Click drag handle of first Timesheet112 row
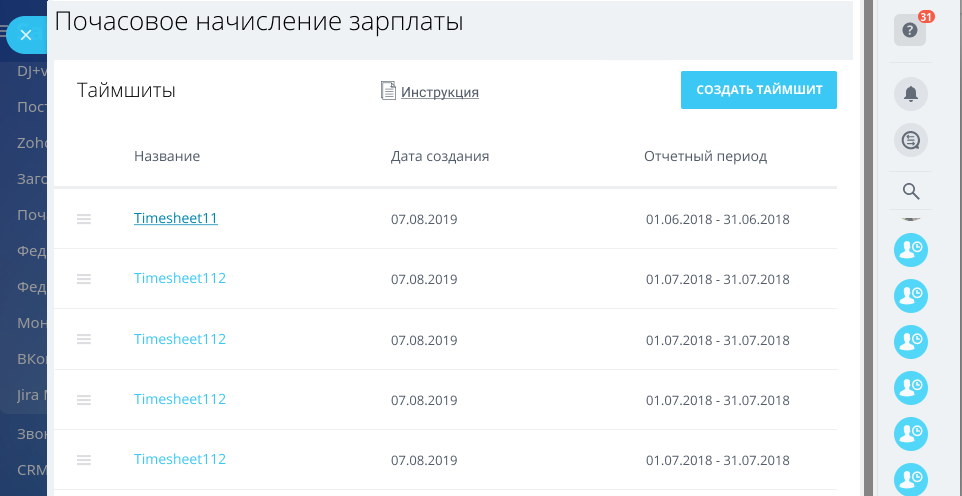 tap(84, 279)
